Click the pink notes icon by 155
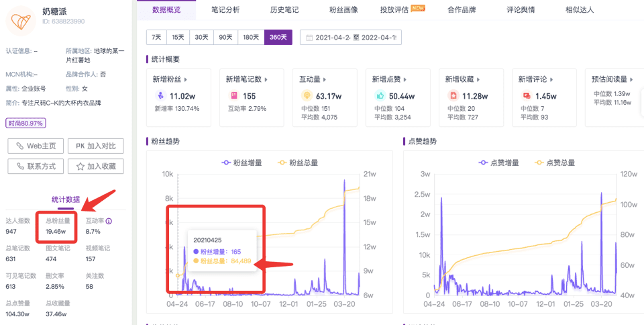 coord(233,96)
